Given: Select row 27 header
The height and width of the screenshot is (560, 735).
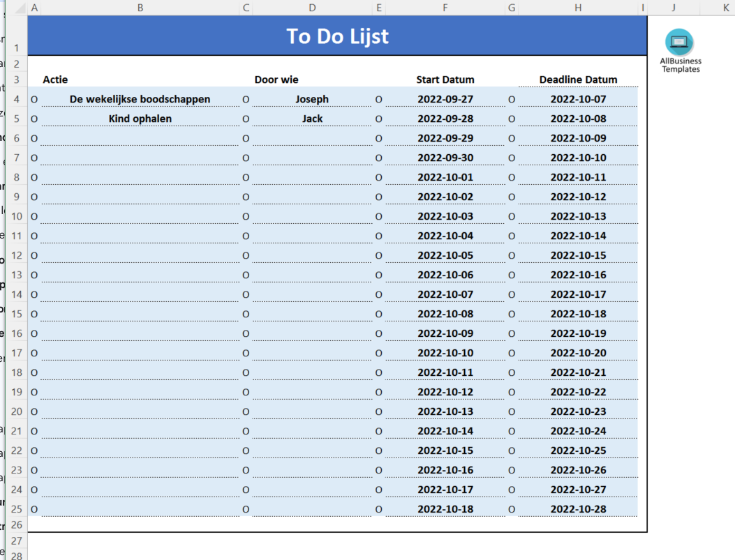Looking at the screenshot, I should [x=17, y=540].
